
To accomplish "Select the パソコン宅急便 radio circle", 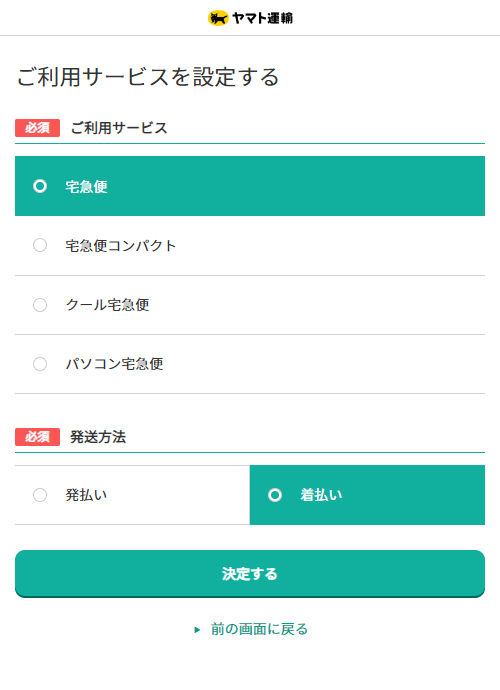I will pyautogui.click(x=40, y=364).
